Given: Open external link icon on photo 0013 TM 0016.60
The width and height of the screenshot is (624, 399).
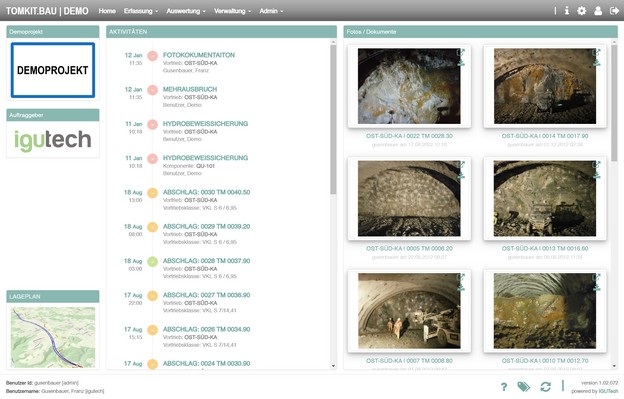Looking at the screenshot, I should 596,164.
